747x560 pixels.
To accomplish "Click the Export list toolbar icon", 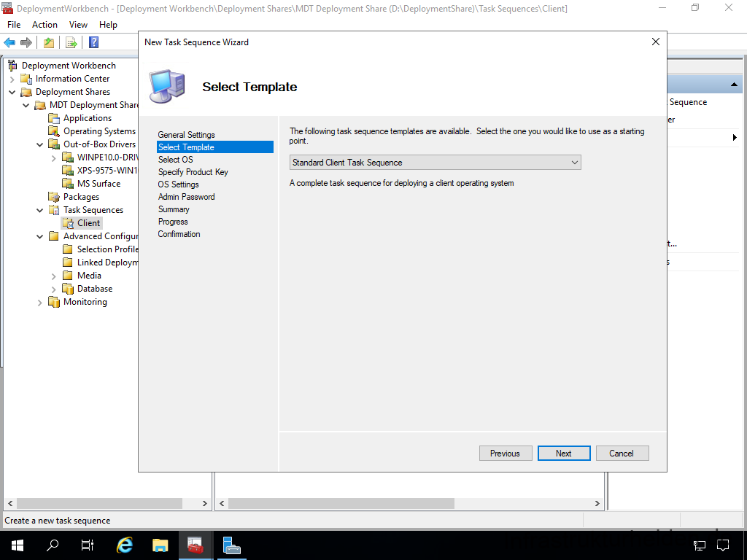I will click(71, 42).
